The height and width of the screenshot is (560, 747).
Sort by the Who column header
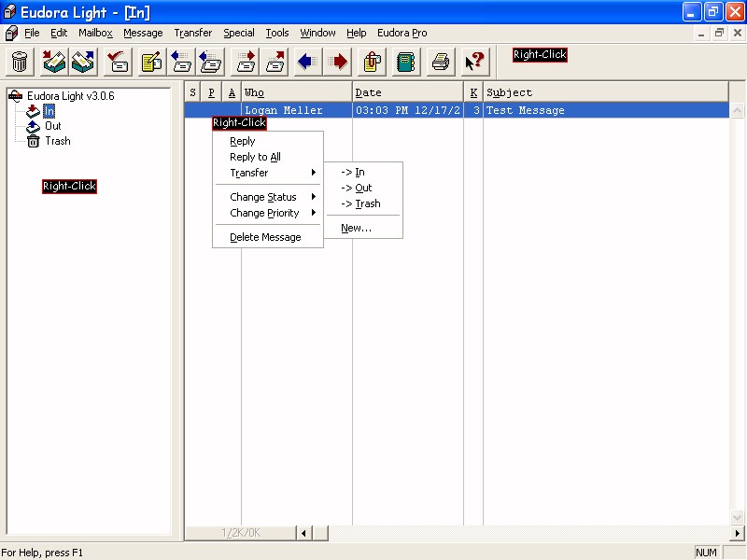coord(297,92)
